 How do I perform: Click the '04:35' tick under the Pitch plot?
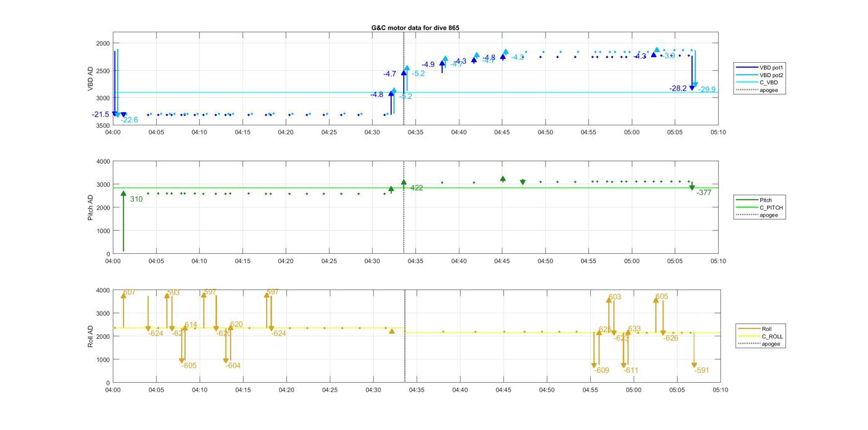(x=415, y=261)
